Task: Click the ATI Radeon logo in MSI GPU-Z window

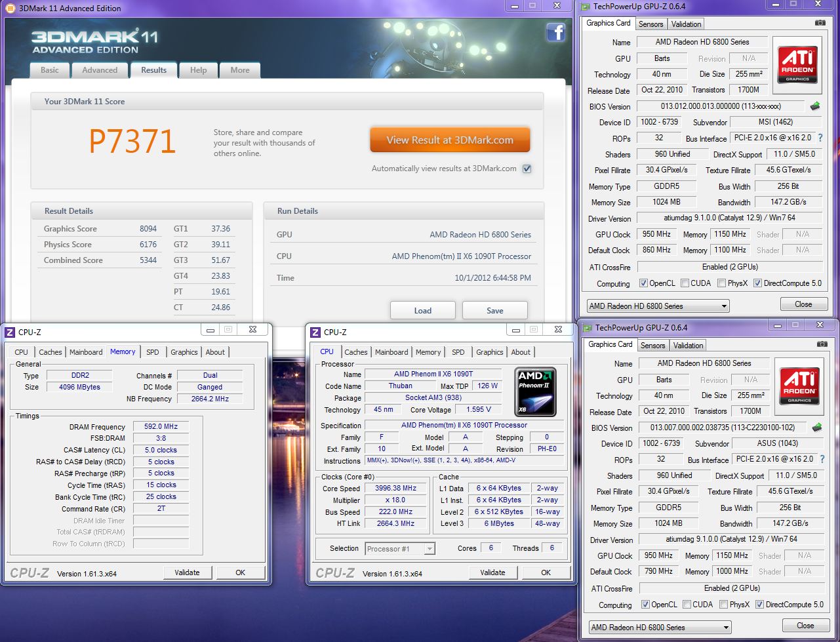Action: 797,64
